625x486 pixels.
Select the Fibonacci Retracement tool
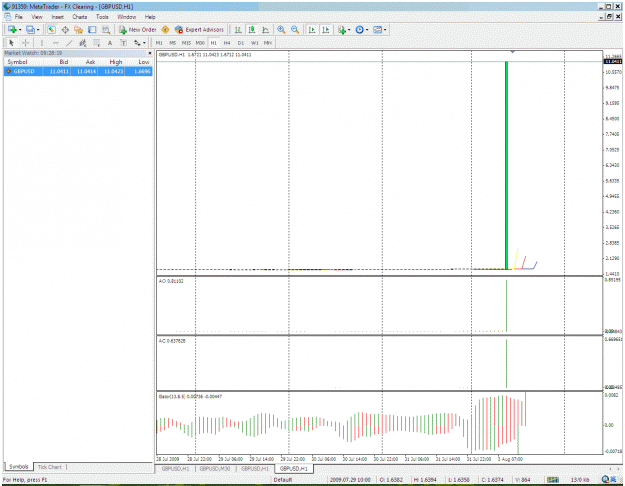[x=96, y=43]
